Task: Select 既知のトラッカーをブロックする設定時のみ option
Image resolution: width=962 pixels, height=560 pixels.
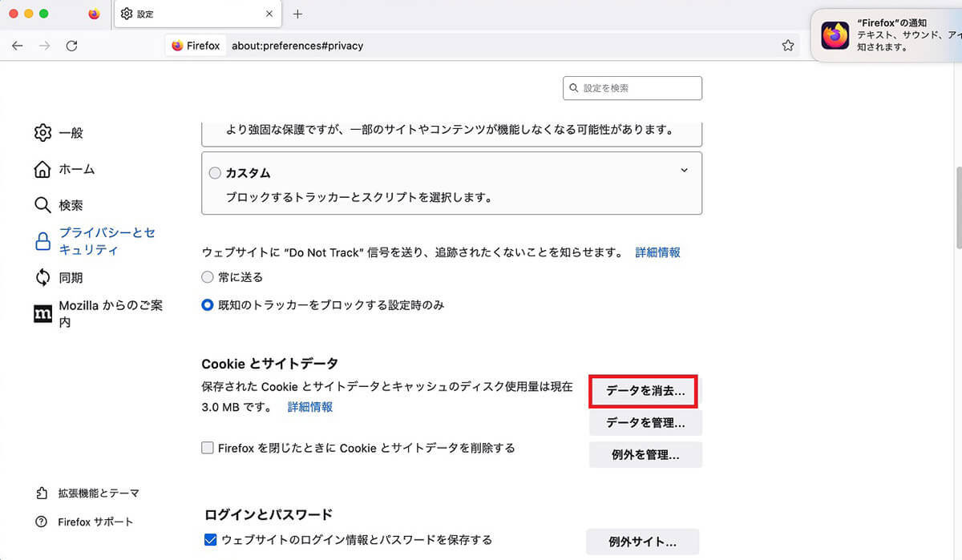Action: [208, 305]
